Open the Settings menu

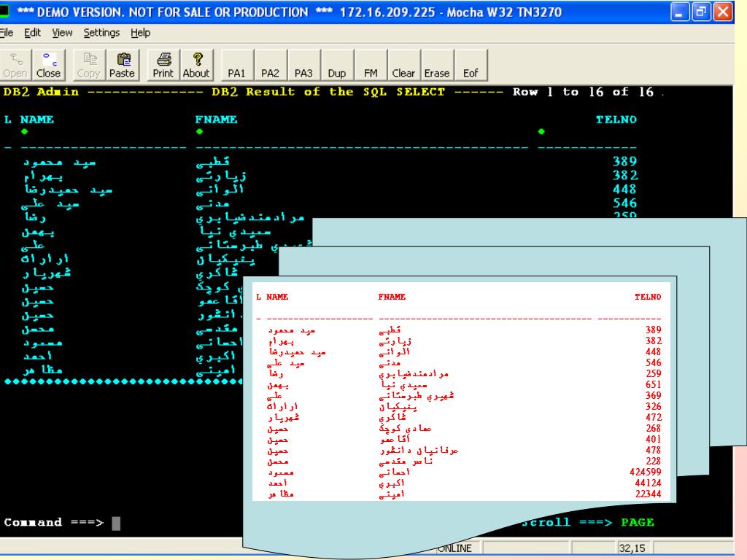point(101,32)
